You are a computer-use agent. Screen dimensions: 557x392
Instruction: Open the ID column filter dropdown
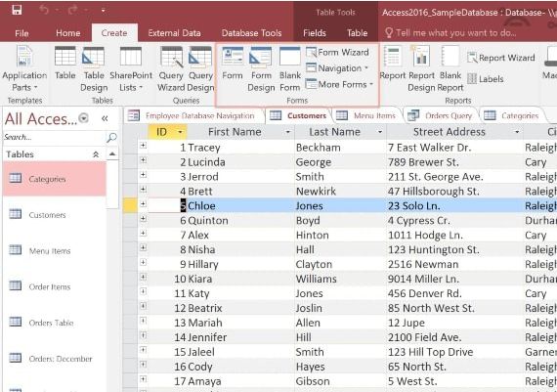[x=180, y=132]
